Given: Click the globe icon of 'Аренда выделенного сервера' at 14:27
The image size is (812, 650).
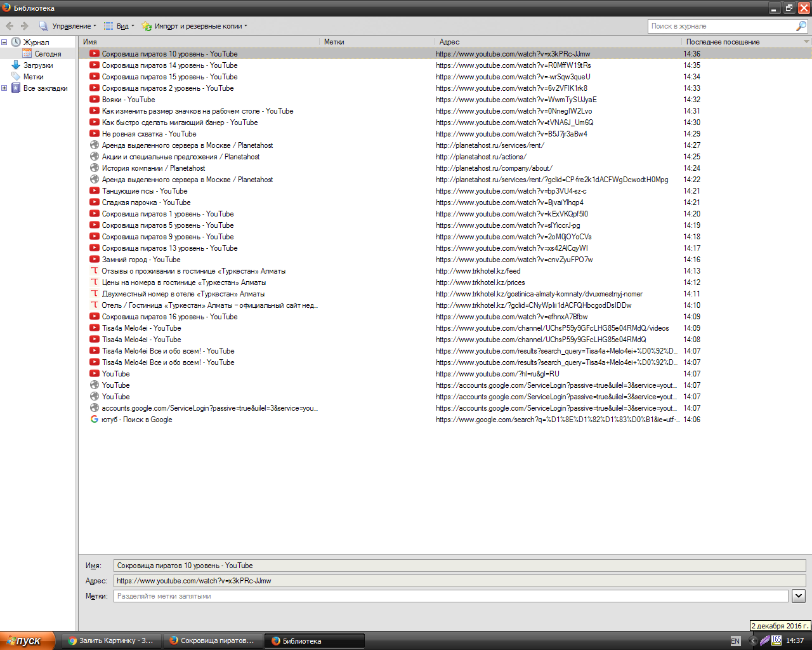Looking at the screenshot, I should (x=95, y=145).
